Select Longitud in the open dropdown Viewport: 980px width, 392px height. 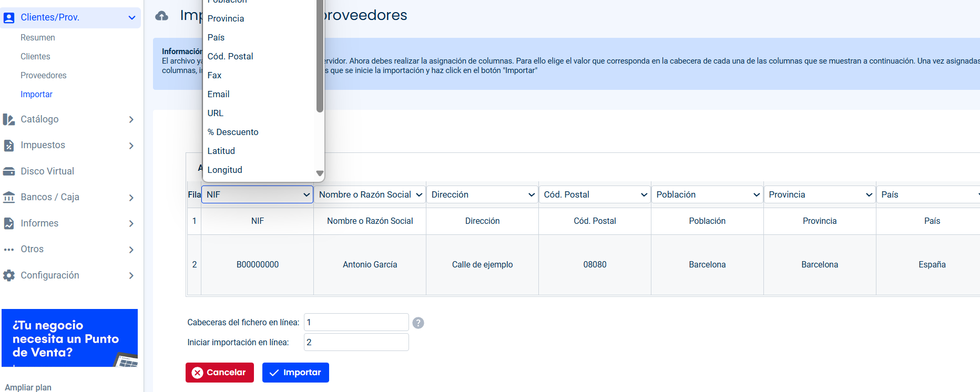[x=225, y=170]
